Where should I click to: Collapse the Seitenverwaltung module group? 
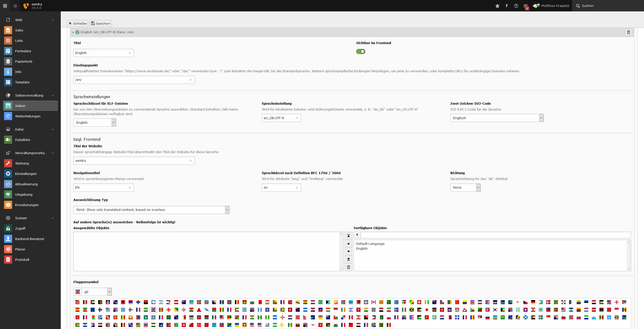coord(53,95)
